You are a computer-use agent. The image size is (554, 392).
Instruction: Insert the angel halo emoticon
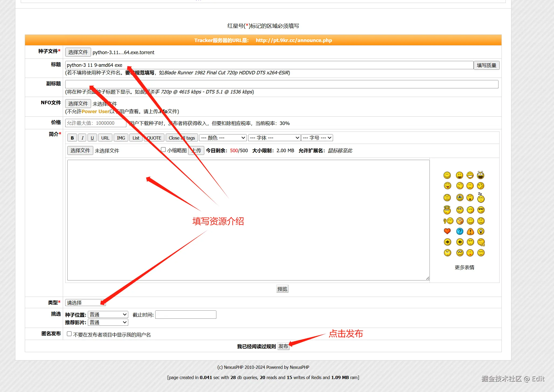447,210
